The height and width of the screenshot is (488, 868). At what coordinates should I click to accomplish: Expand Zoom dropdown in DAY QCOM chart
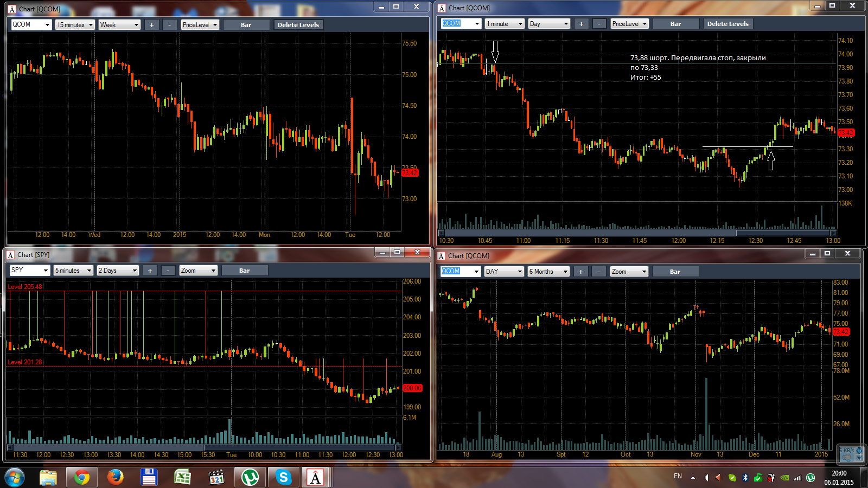pos(629,272)
